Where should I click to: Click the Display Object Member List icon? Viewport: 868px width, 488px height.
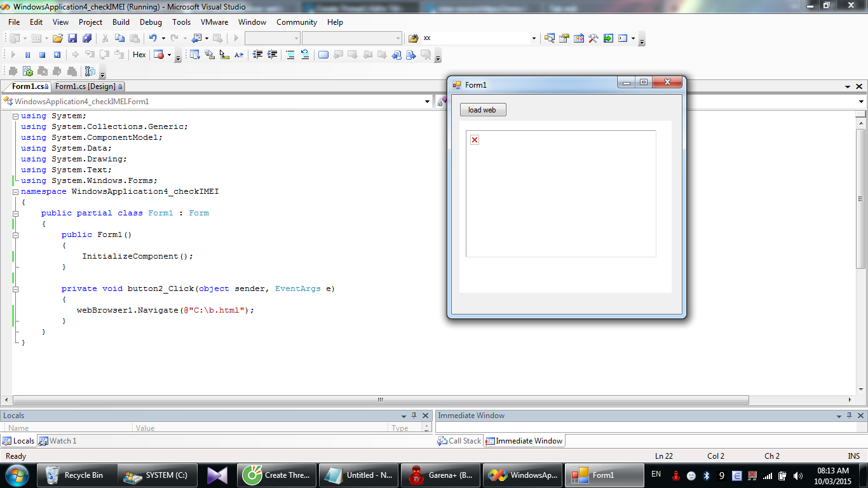click(x=194, y=55)
